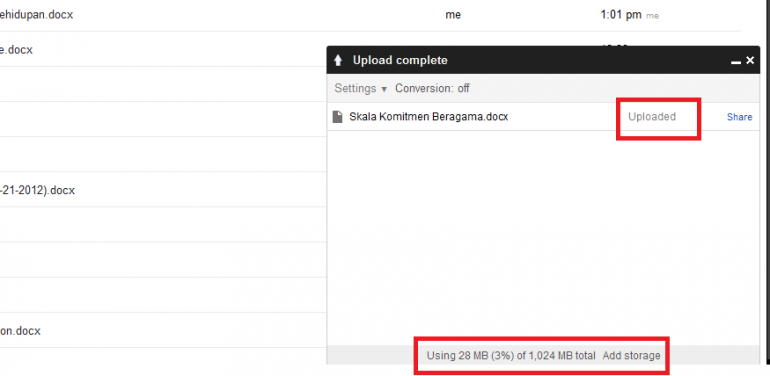Close the Upload complete panel
This screenshot has width=770, height=376.
pos(750,60)
